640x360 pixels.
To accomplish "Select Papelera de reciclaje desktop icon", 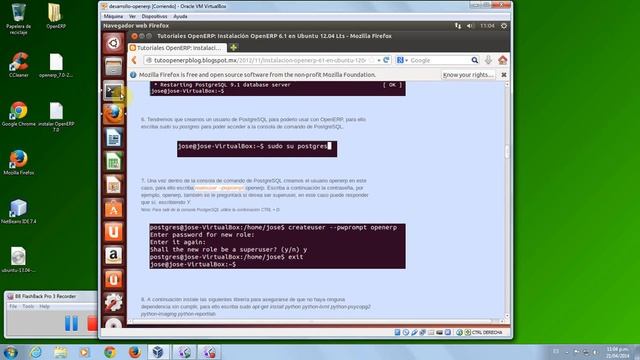I will 18,18.
